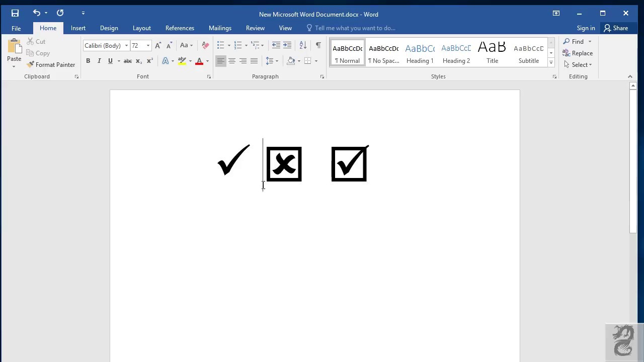Screen dimensions: 644x362
Task: Center the text
Action: (x=232, y=61)
